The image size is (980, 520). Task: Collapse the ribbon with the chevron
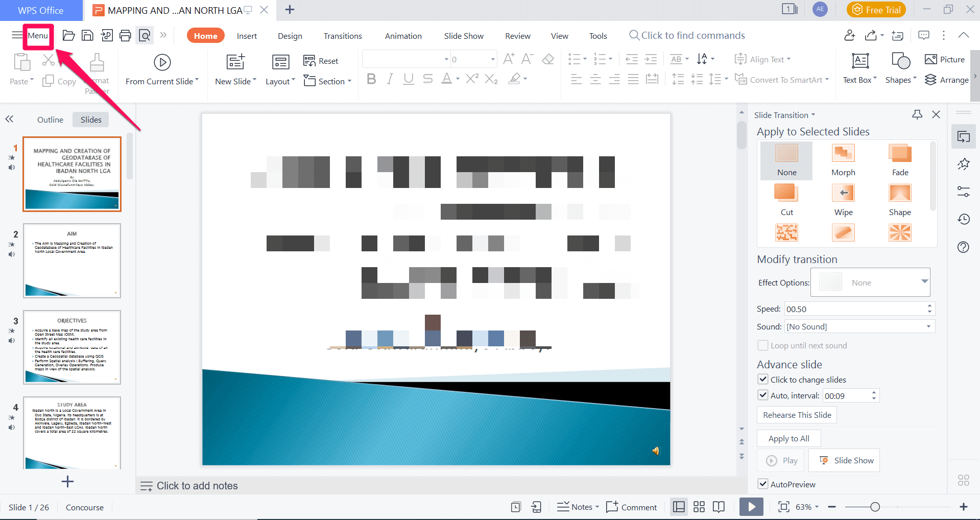point(963,35)
